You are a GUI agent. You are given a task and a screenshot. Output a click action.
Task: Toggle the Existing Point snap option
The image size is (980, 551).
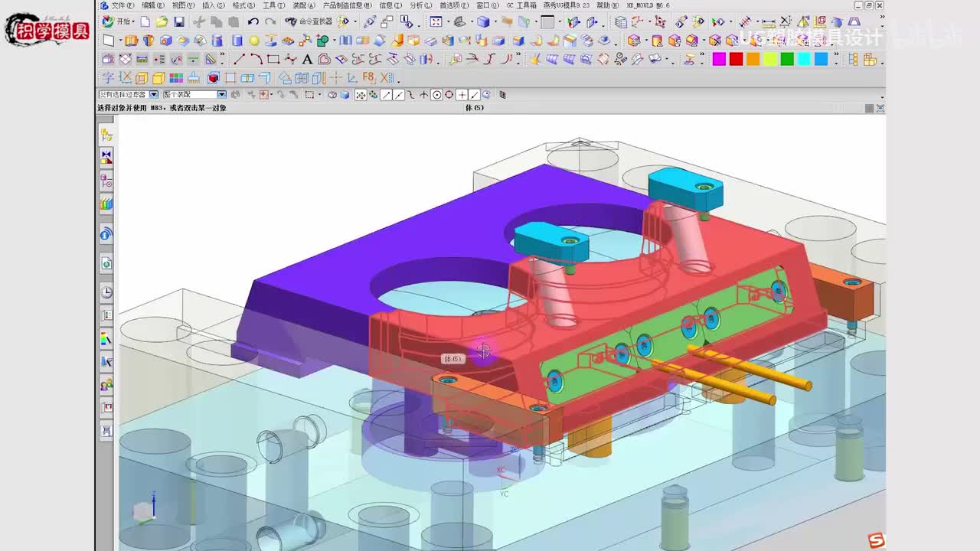(x=462, y=95)
